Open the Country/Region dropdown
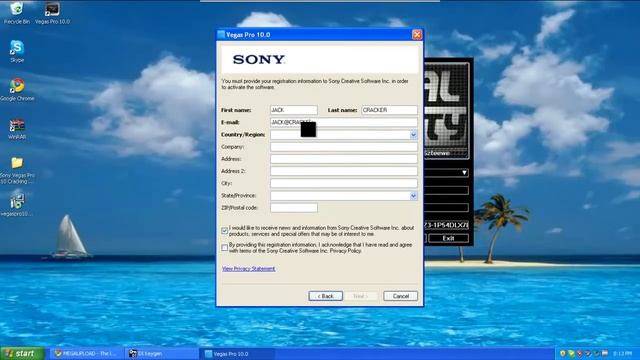Screen dimensions: 640x360 pyautogui.click(x=413, y=134)
